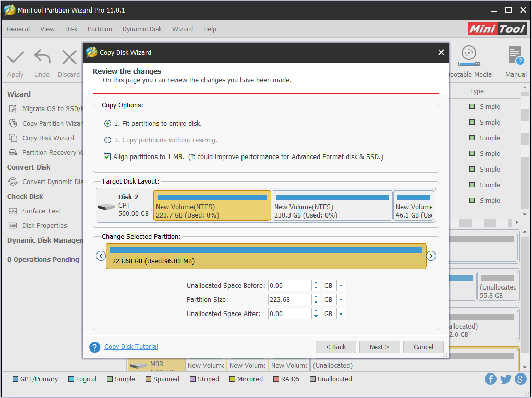Click the MiniTool logo
This screenshot has width=532, height=398.
click(x=497, y=29)
